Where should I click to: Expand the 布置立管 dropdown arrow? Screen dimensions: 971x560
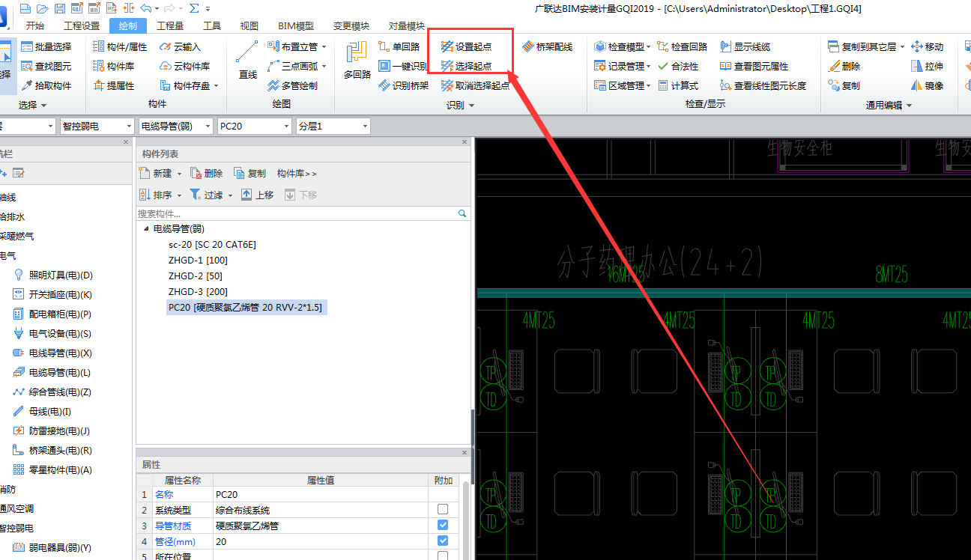(x=324, y=46)
